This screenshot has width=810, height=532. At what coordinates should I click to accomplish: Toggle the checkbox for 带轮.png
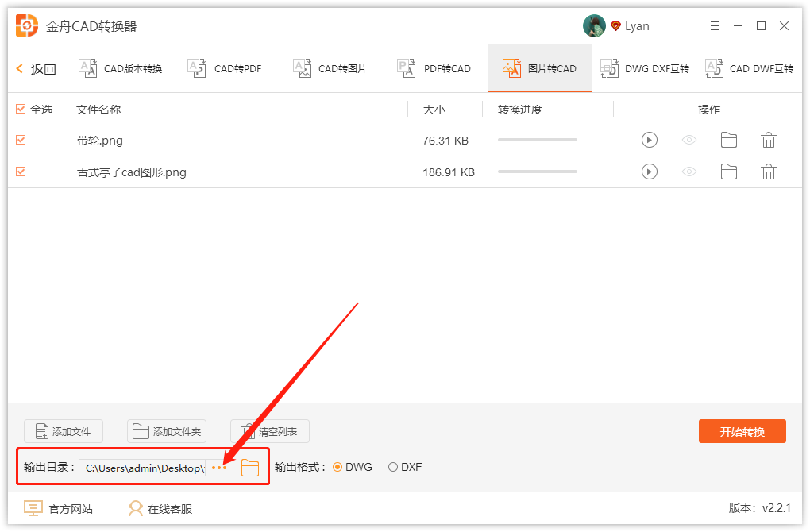coord(20,140)
